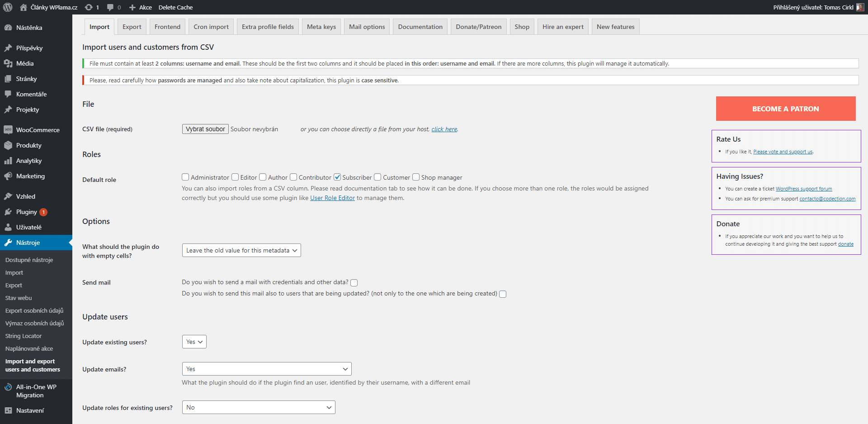The width and height of the screenshot is (868, 424).
Task: Follow the 'click here' host file link
Action: 444,129
